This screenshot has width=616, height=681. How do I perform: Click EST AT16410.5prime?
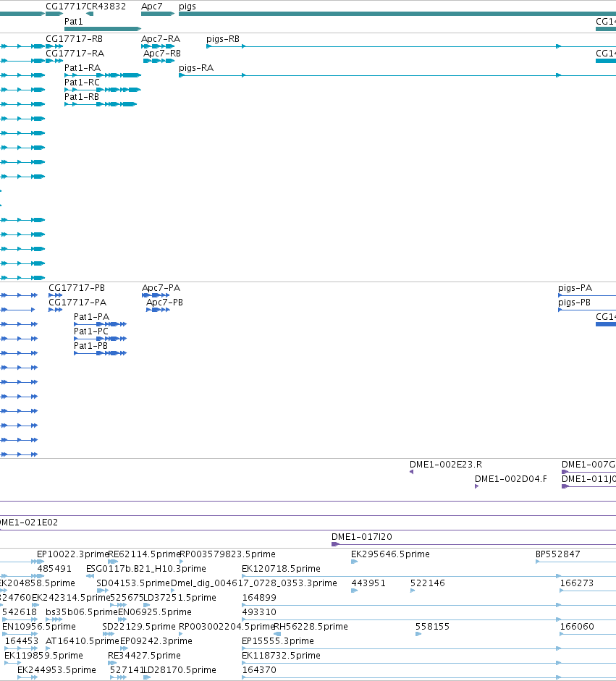pyautogui.click(x=82, y=641)
